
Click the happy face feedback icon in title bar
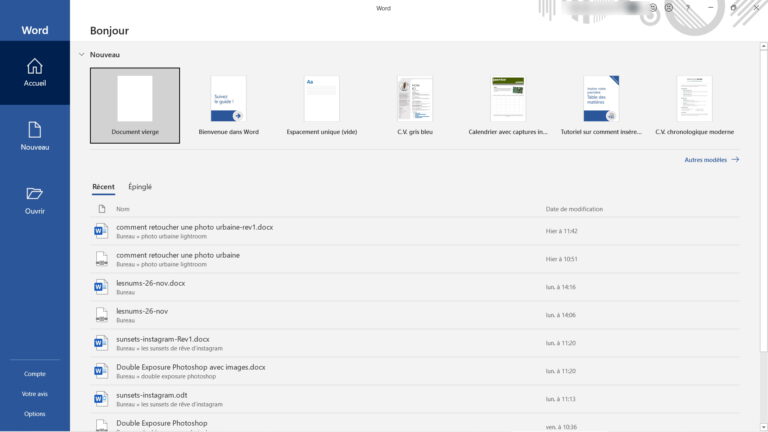[653, 8]
